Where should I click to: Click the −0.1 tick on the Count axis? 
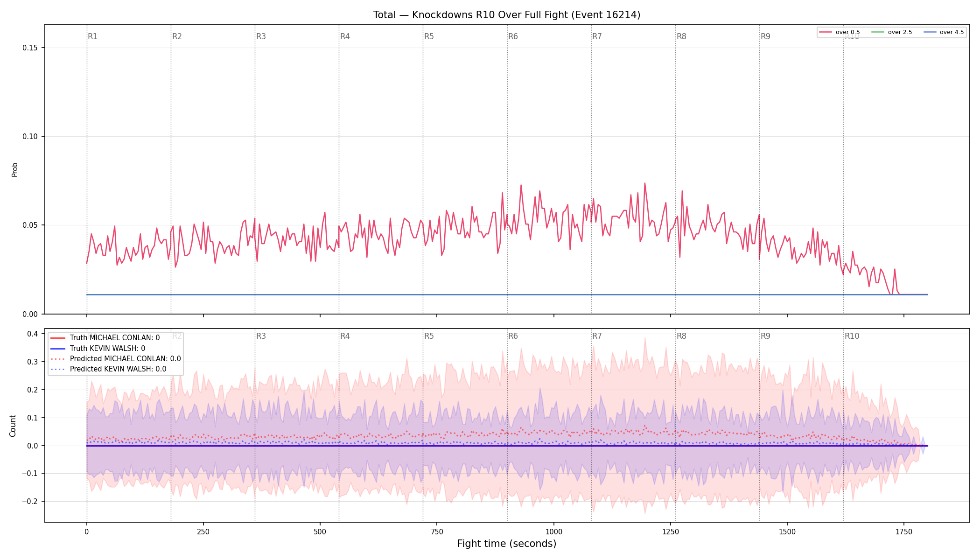coord(29,474)
